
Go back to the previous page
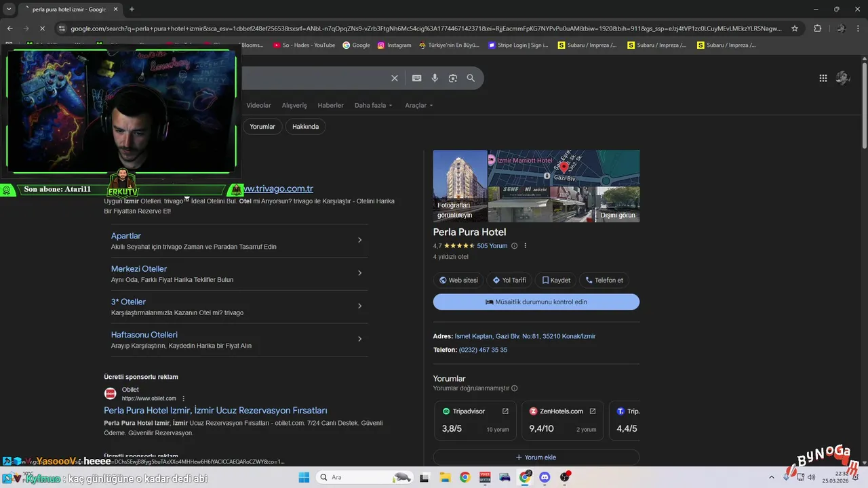pyautogui.click(x=9, y=28)
